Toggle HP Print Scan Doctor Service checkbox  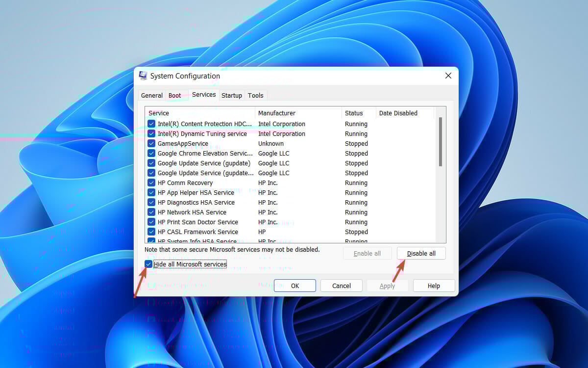[151, 222]
